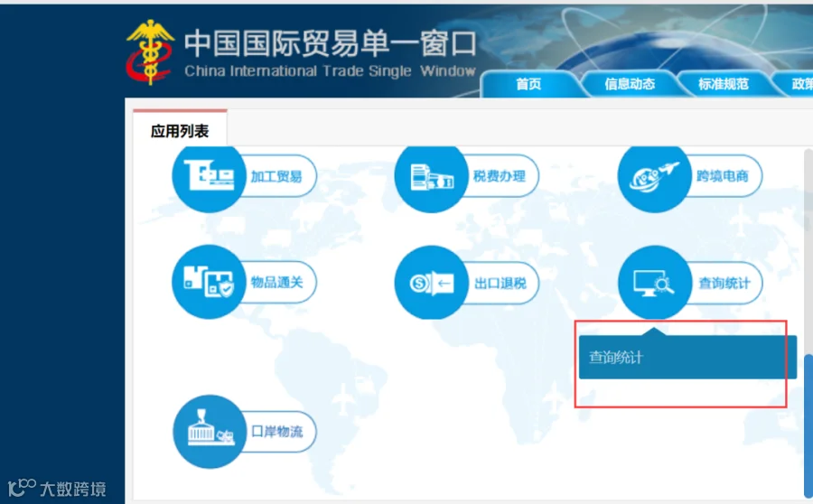
Task: Click the 物品通关 label
Action: 277,282
